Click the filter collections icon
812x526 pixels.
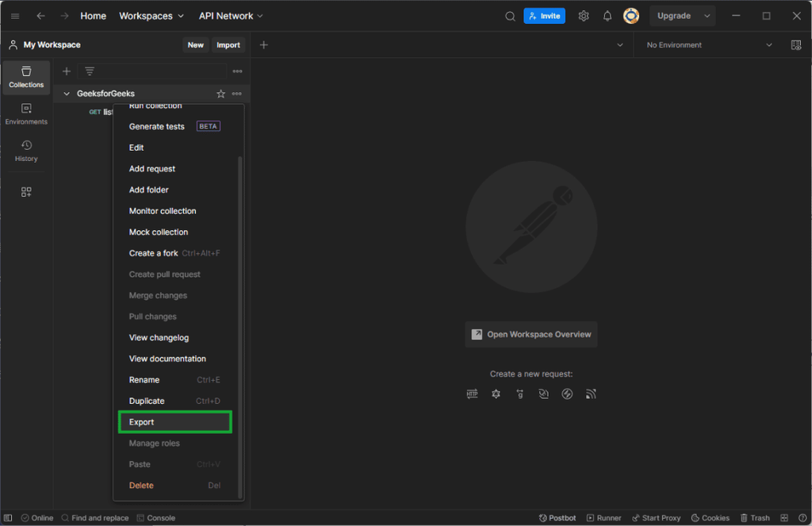(x=90, y=71)
